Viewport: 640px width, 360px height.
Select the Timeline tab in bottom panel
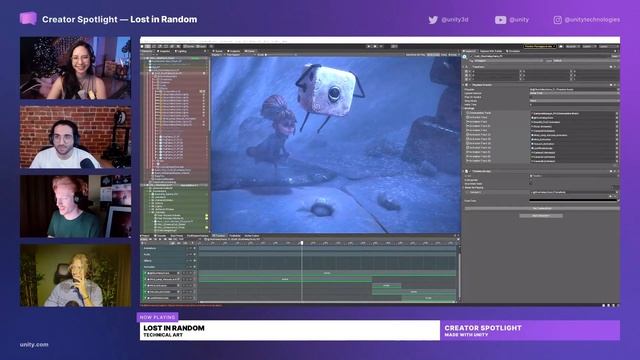[x=218, y=236]
